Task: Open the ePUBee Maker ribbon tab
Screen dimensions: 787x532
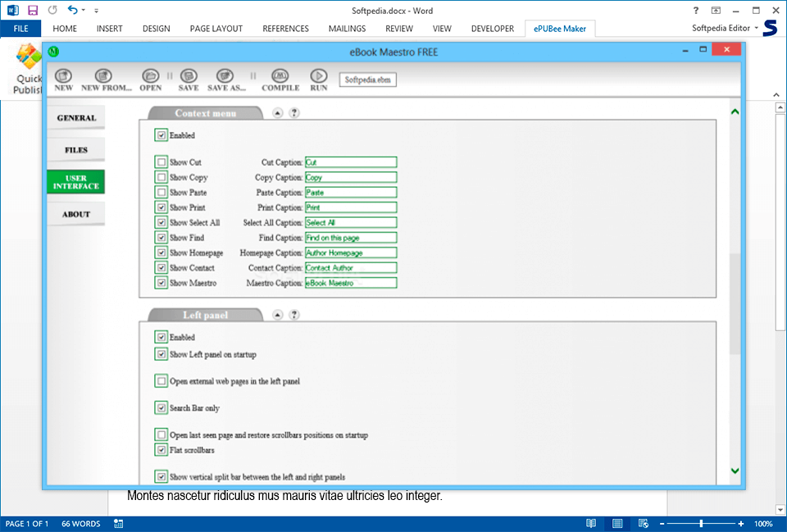Action: coord(560,29)
